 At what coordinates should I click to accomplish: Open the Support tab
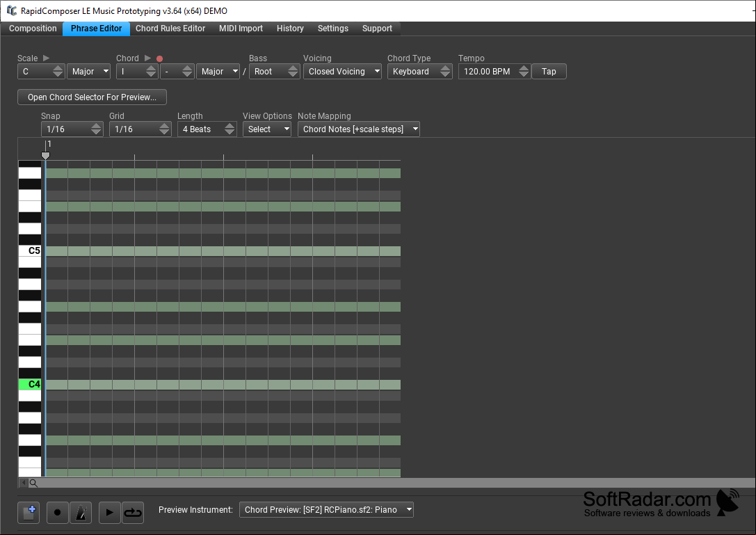pyautogui.click(x=377, y=29)
